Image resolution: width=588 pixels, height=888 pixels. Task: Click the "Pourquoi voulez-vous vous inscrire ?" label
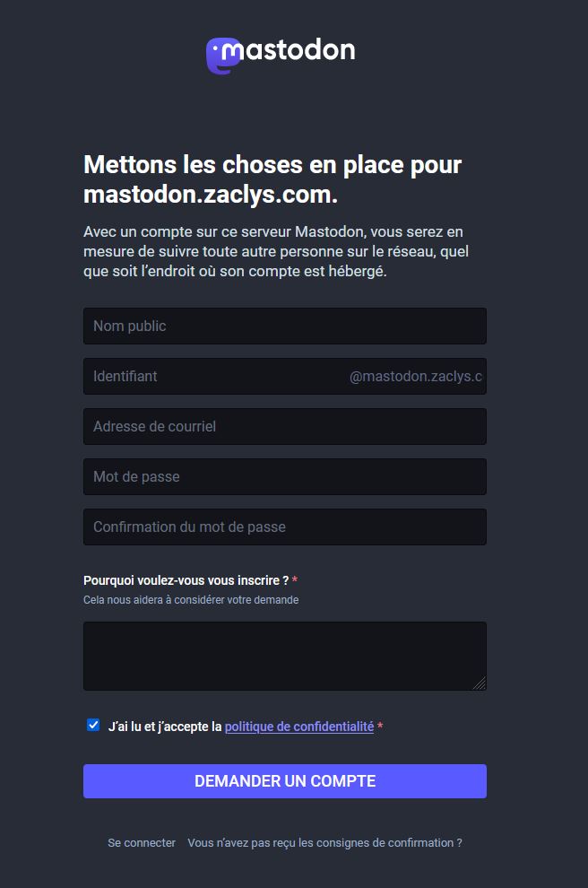(186, 580)
